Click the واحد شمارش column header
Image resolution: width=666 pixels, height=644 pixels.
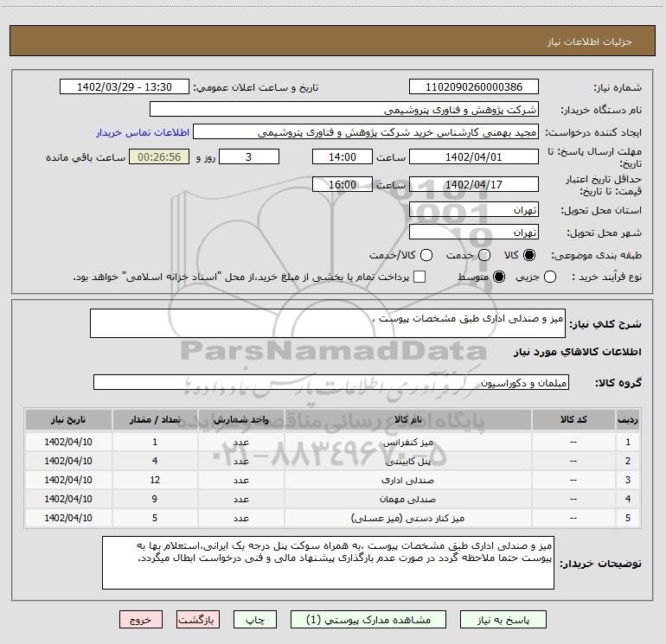[240, 420]
